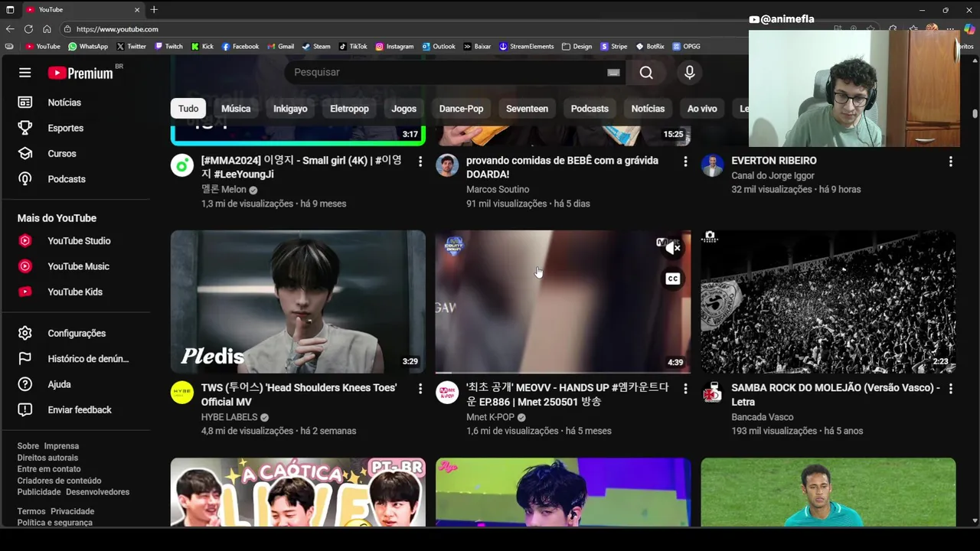Open TWS Head Shoulders Knees Toes thumbnail

[298, 302]
